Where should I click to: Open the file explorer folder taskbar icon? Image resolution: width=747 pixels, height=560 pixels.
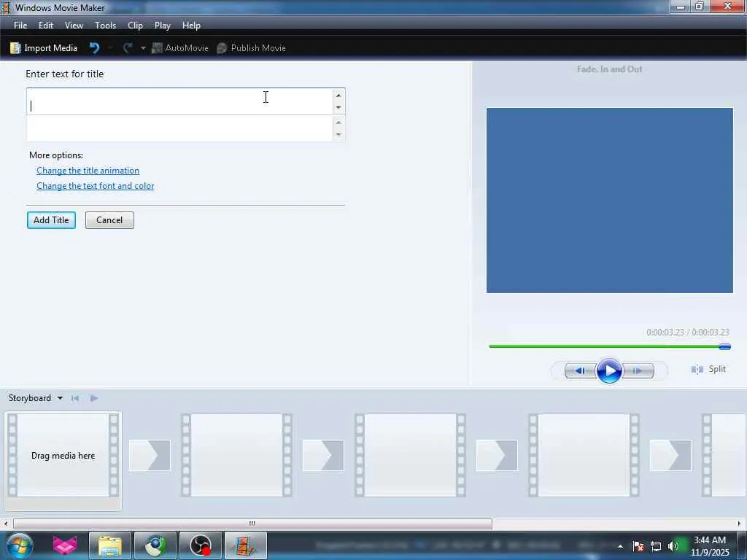(109, 545)
